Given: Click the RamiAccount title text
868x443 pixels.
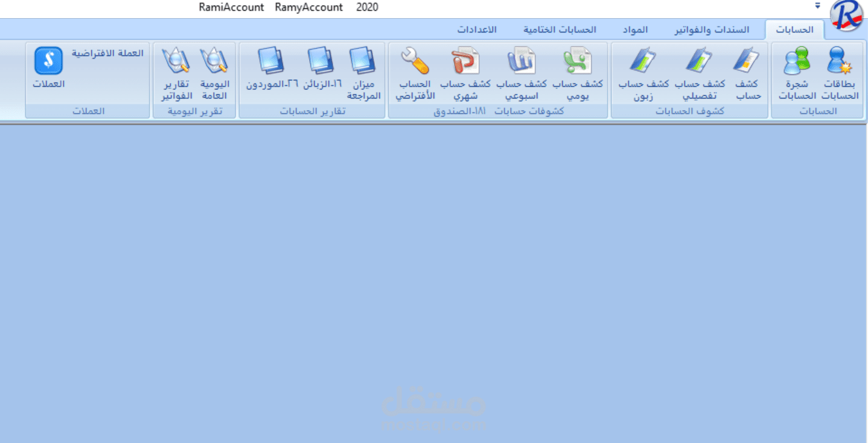Looking at the screenshot, I should coord(231,7).
